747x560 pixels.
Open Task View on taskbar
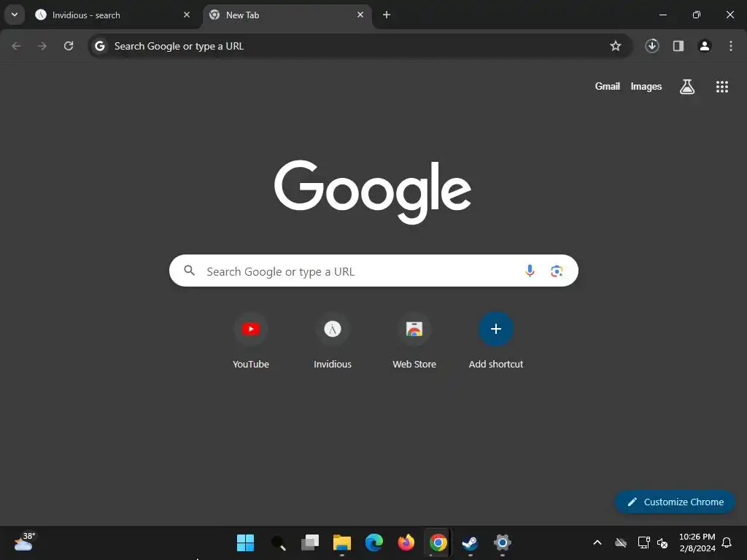point(310,542)
